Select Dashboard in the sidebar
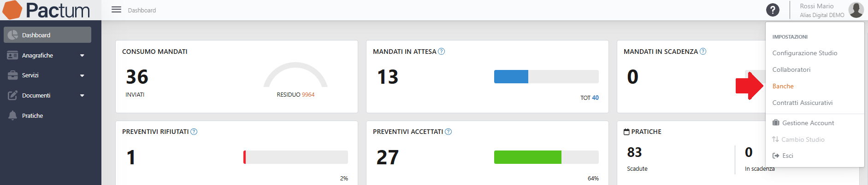The width and height of the screenshot is (868, 185). (47, 35)
